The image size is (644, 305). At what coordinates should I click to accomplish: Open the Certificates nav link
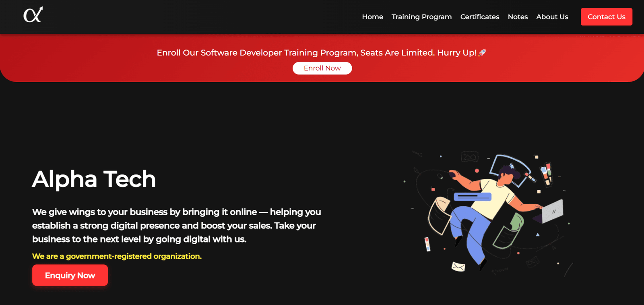[x=479, y=17]
